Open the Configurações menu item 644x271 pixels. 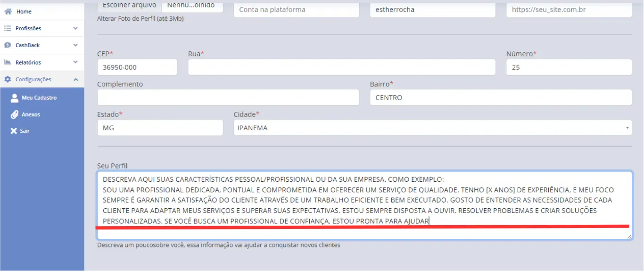42,79
